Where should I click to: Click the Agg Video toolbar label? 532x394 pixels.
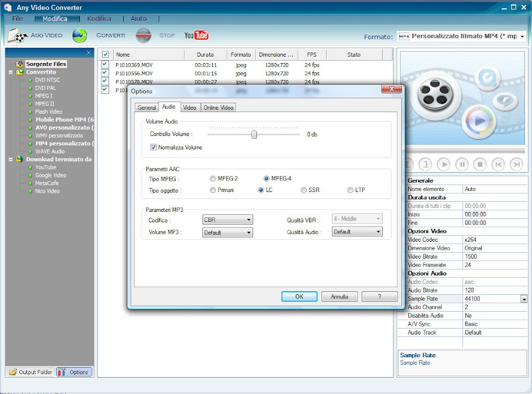coord(47,35)
